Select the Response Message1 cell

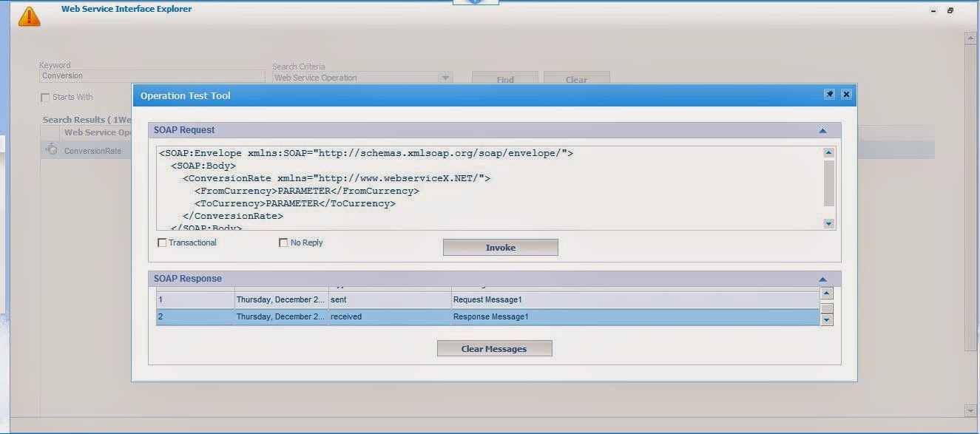click(x=635, y=317)
